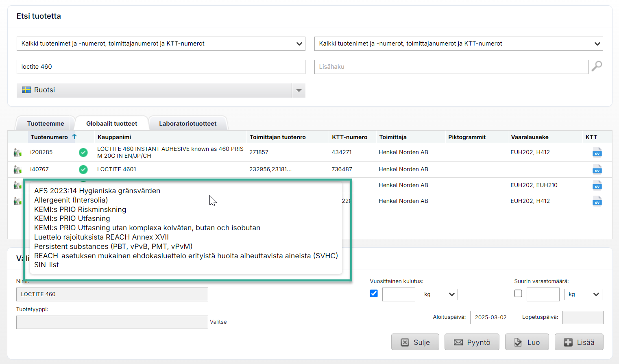Screen dimensions: 619x364
Task: Click the Pyyntö button
Action: 472,342
